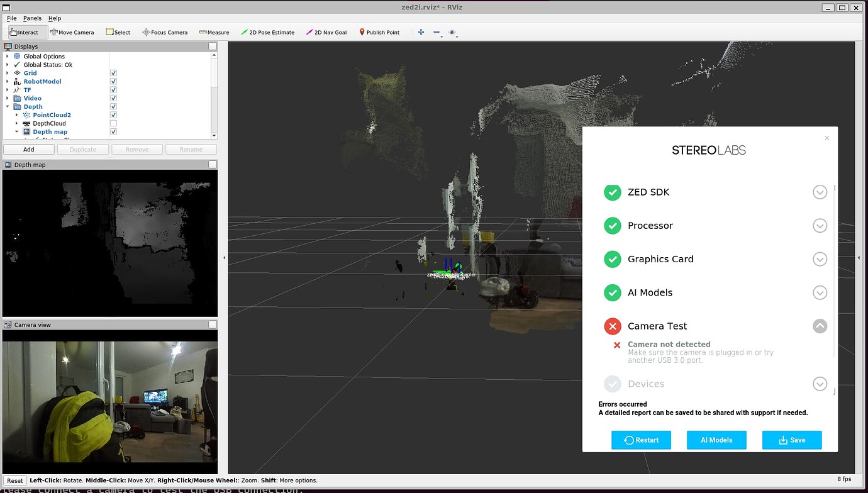
Task: Click the Reset button in status bar
Action: [x=15, y=480]
